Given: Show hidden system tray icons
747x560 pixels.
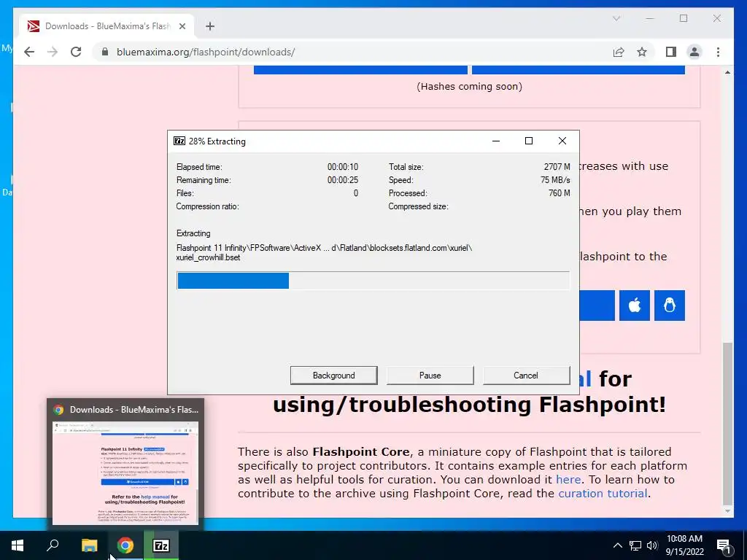Looking at the screenshot, I should coord(617,545).
